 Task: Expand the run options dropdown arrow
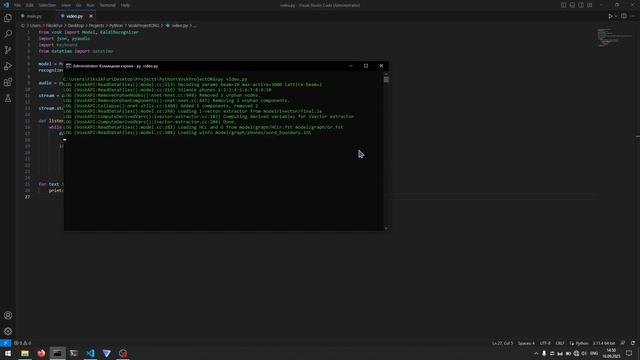coord(616,16)
